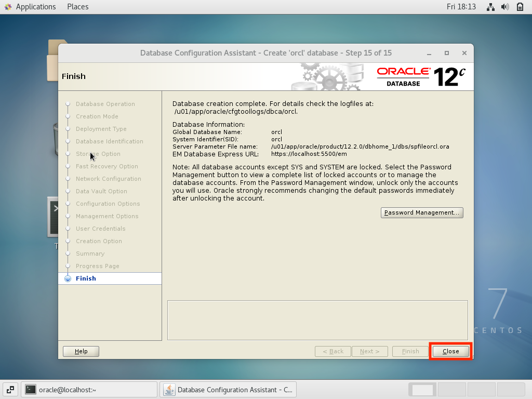This screenshot has width=532, height=399.
Task: Maximize the Database Configuration Assistant window
Action: tap(447, 54)
